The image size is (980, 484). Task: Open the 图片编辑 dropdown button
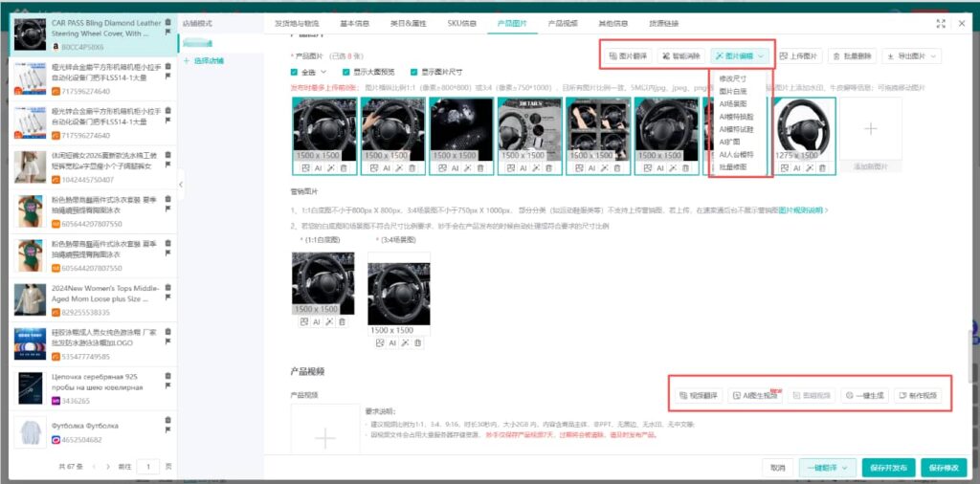pos(740,55)
